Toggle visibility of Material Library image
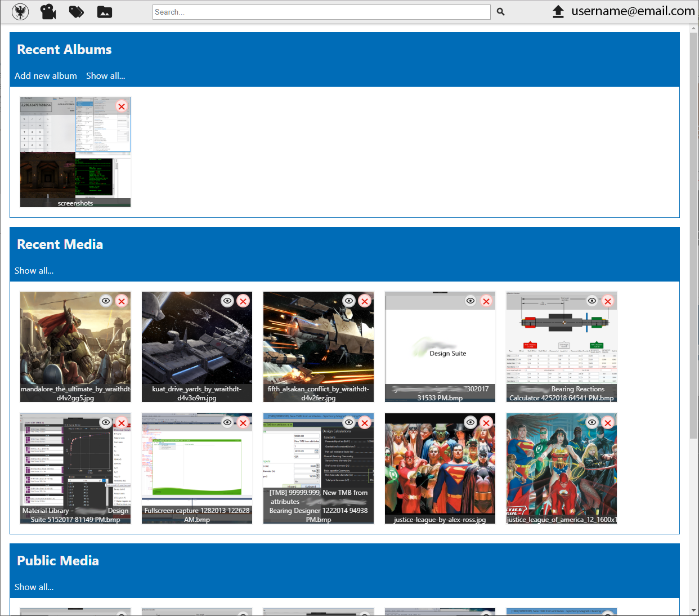 pyautogui.click(x=106, y=422)
